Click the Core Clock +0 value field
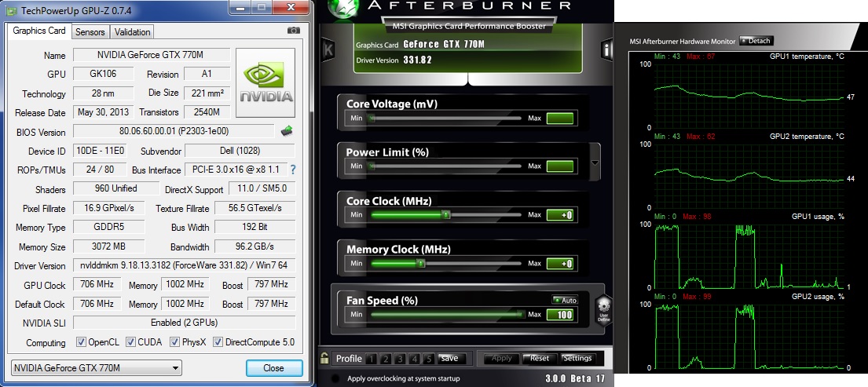The image size is (868, 387). tap(559, 215)
